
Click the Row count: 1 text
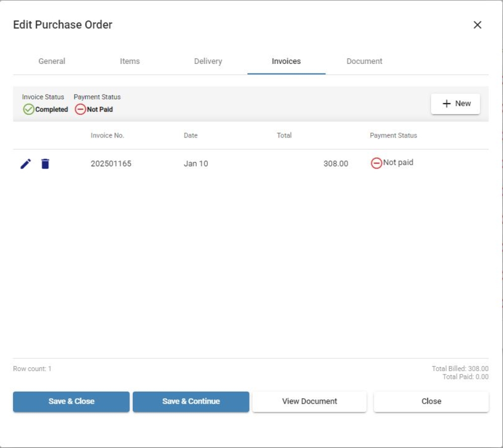pos(32,369)
